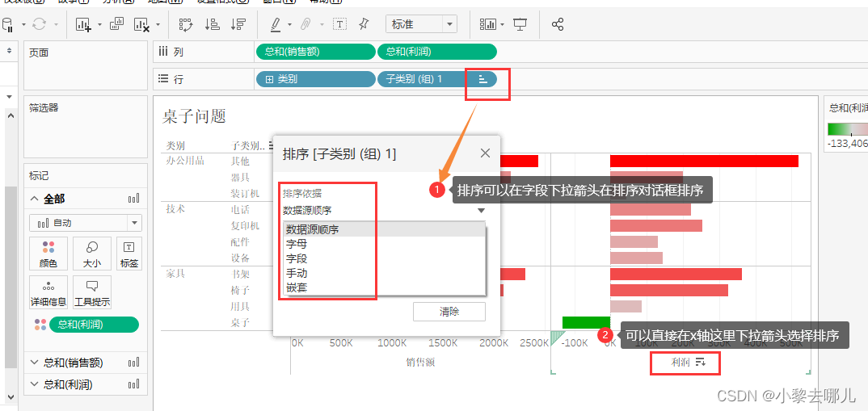Click the 桌子问题 sheet title
868x411 pixels.
pos(194,117)
